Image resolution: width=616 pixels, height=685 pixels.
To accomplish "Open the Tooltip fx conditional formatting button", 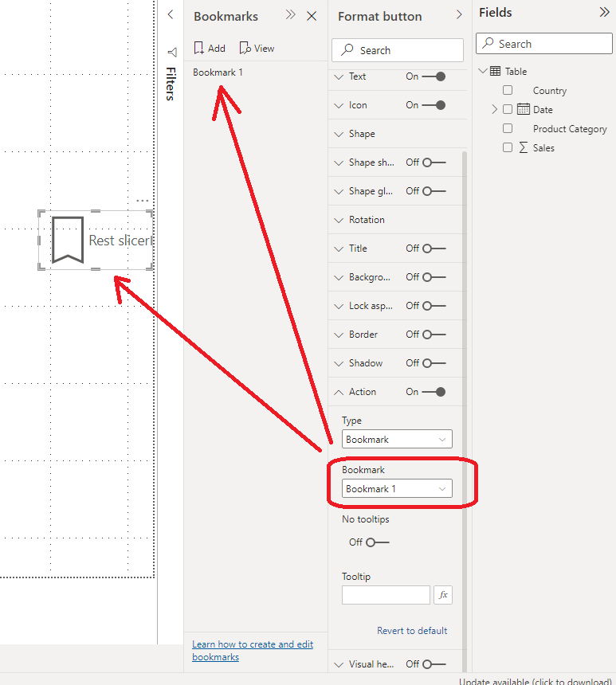I will coord(443,595).
